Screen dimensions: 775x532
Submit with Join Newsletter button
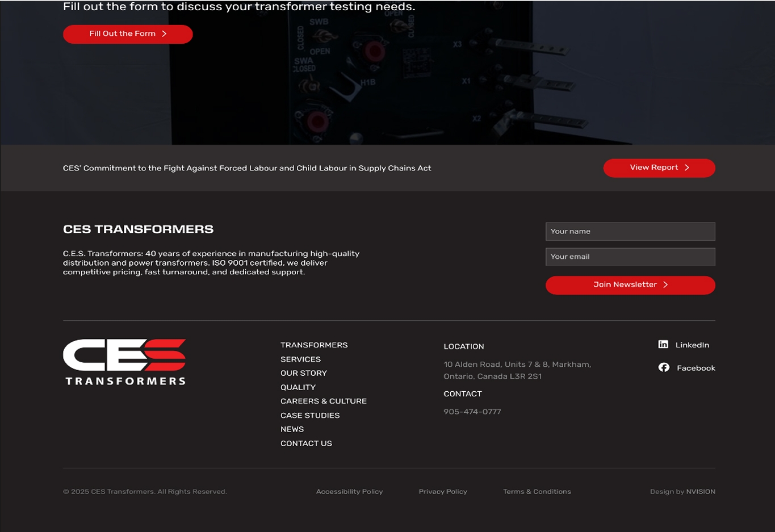(630, 285)
